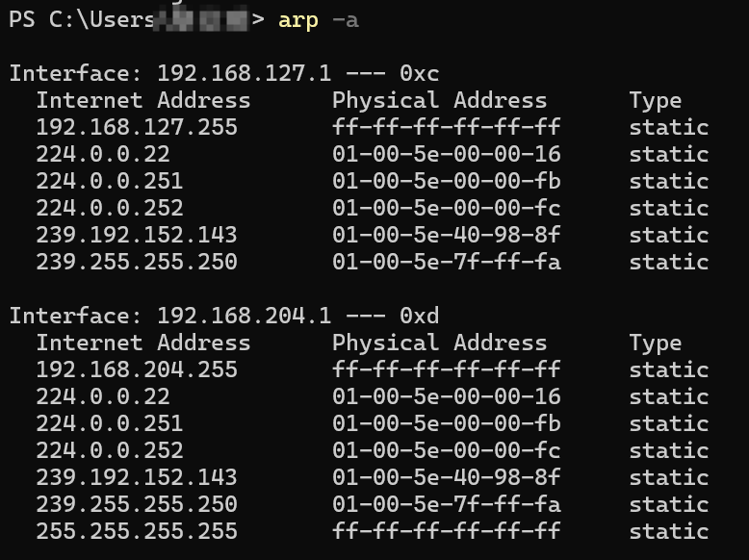Click the first 'Type' column header
The image size is (749, 560).
(x=656, y=101)
